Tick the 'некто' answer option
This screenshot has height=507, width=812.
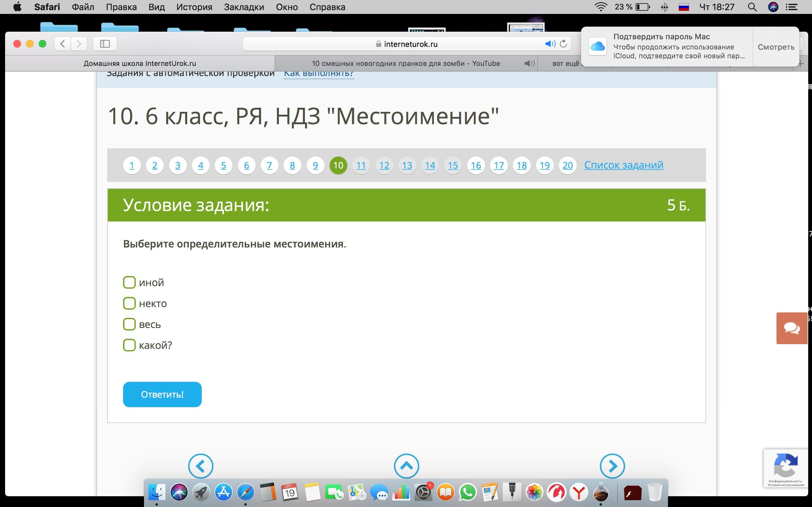coord(129,303)
